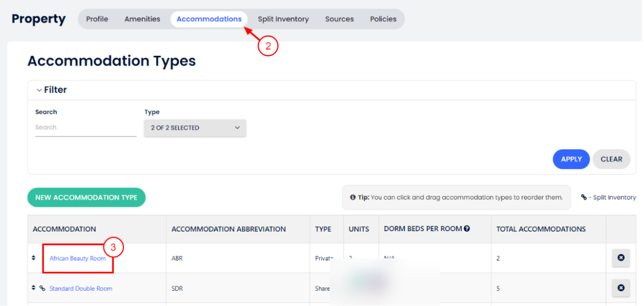Click the reorder arrows on Standard Double Room row
This screenshot has width=644, height=306.
[x=34, y=288]
